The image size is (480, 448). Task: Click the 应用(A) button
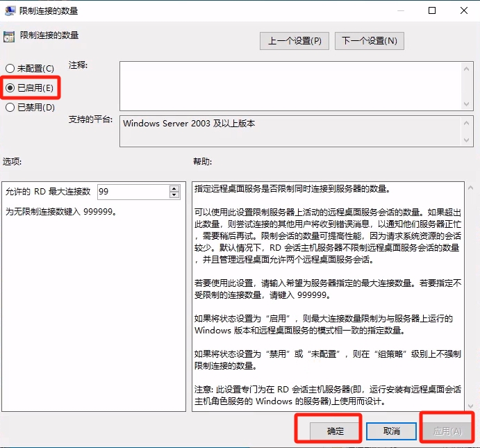(x=447, y=431)
